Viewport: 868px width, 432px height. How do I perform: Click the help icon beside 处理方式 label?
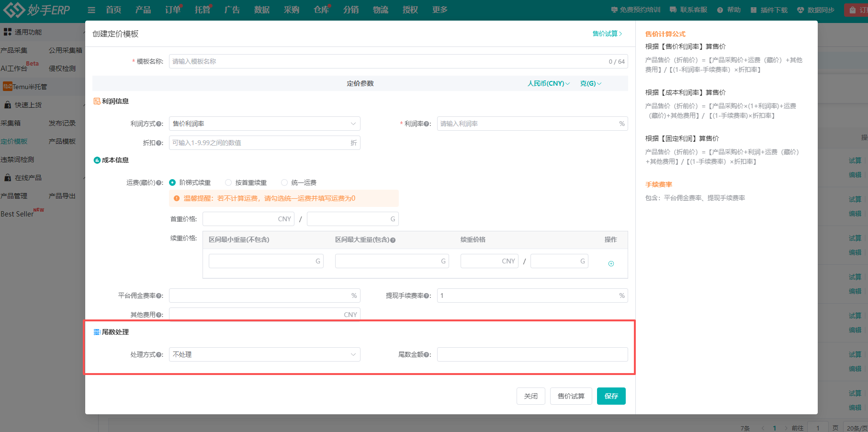tap(159, 355)
